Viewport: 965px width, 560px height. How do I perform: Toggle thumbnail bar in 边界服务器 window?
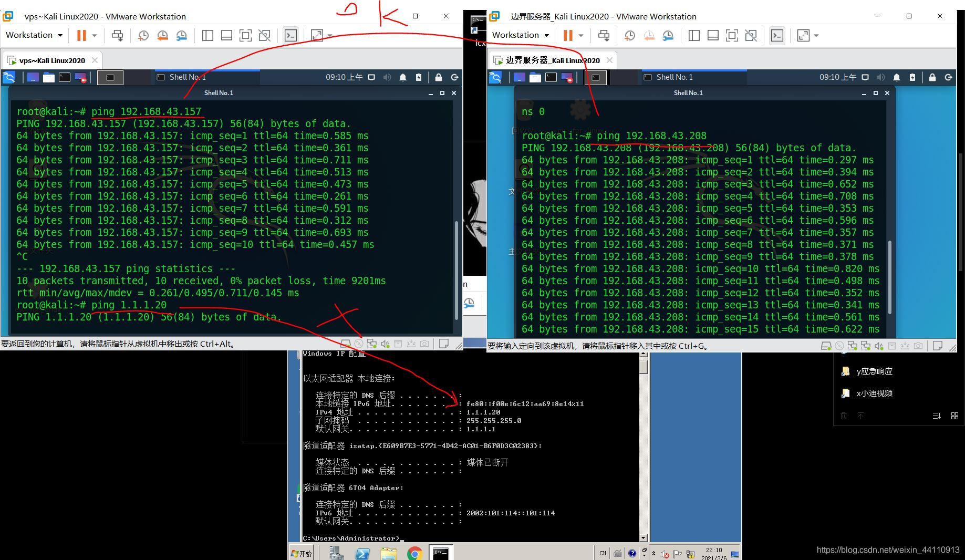tap(713, 35)
